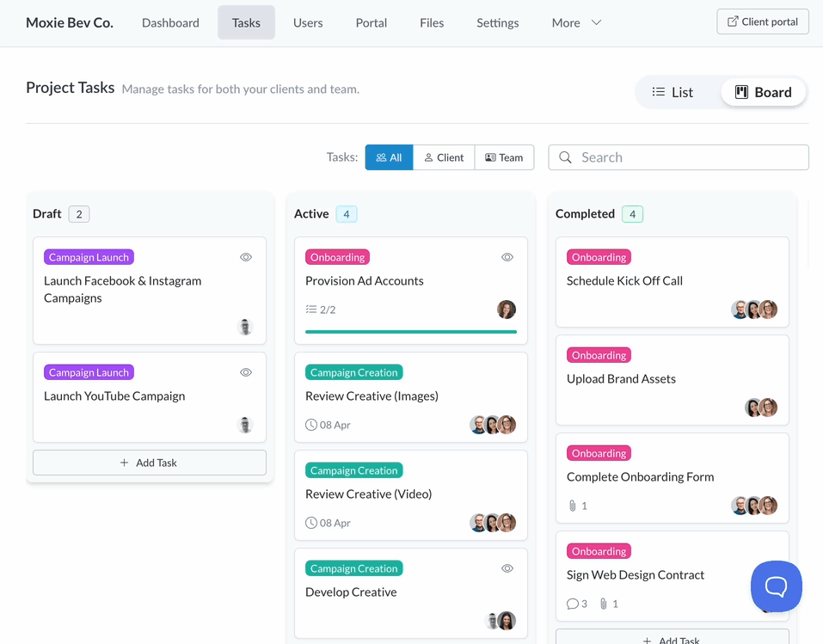Open the Client portal button
Image resolution: width=823 pixels, height=644 pixels.
[x=763, y=21]
